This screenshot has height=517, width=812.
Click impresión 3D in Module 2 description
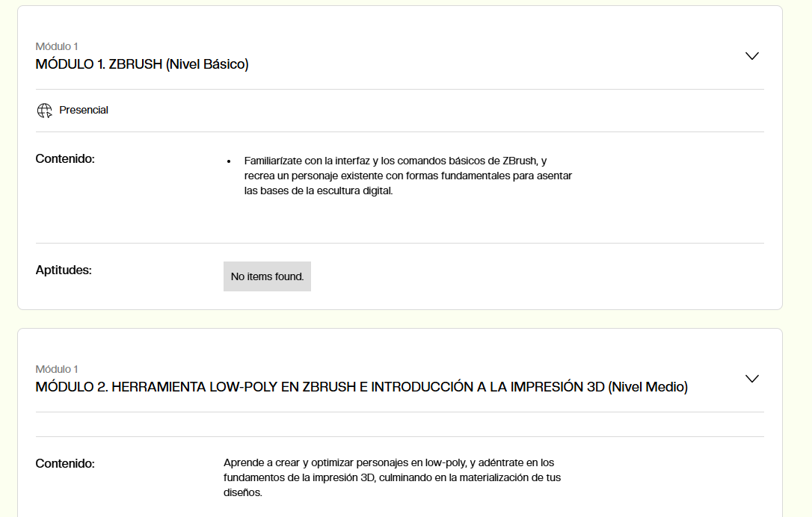tap(346, 477)
